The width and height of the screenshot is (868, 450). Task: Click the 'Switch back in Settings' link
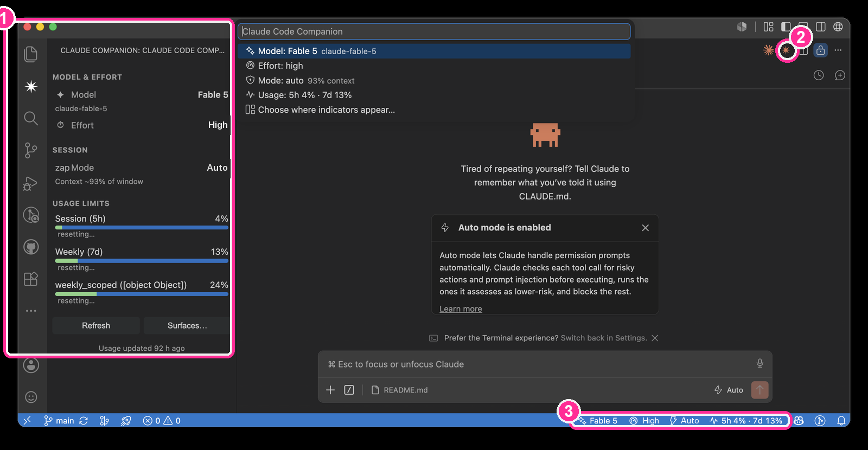coord(604,338)
